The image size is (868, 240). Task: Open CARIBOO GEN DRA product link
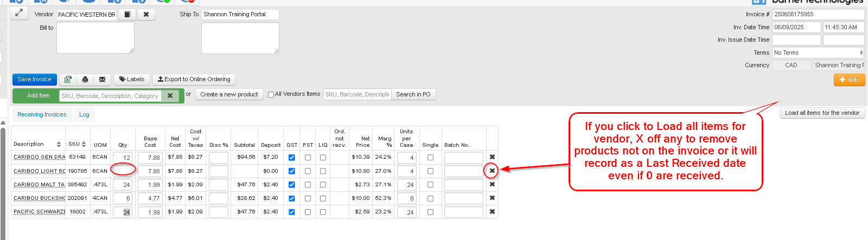pos(39,157)
